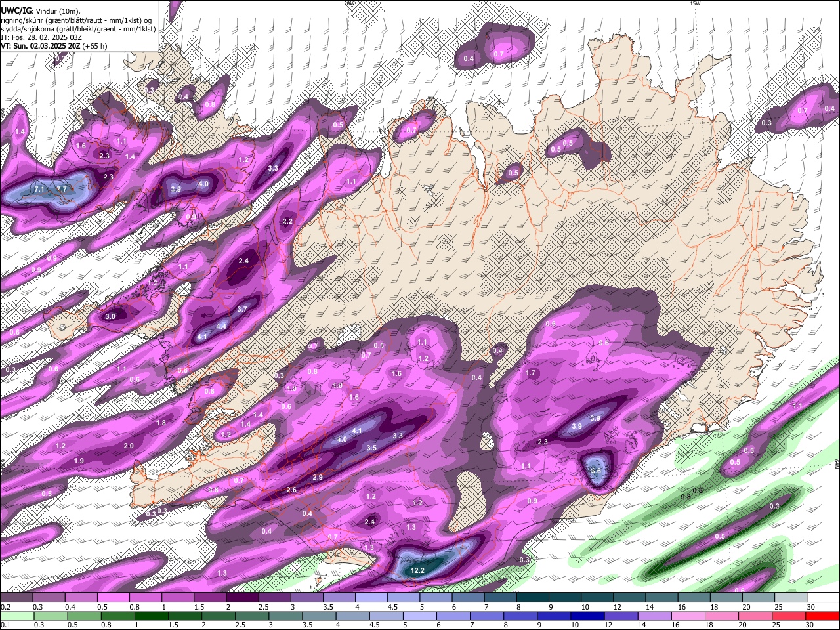Select the 2.2 value label on the map
840x630 pixels.
click(x=287, y=221)
